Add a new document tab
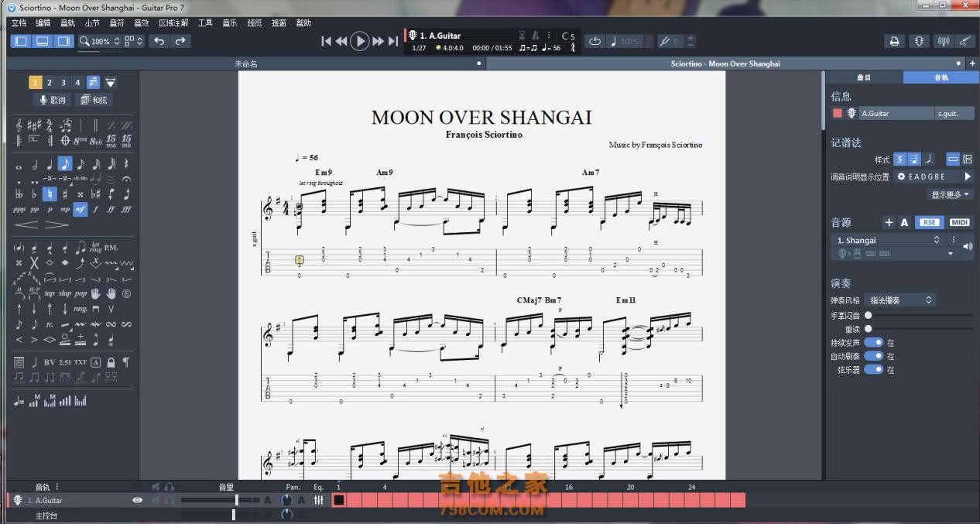 (x=972, y=63)
